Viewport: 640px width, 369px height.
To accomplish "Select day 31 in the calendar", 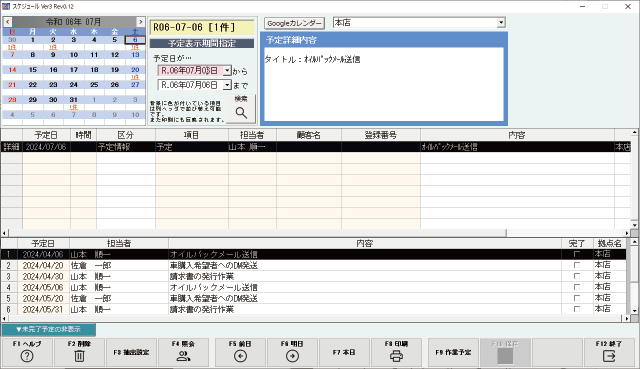I will coord(73,100).
